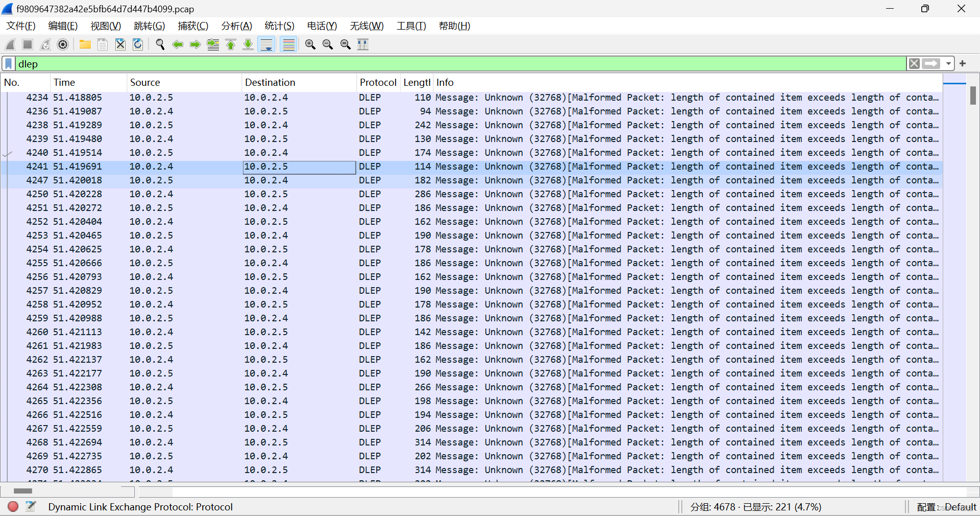Click the start capture shark fin icon
This screenshot has height=516, width=980.
point(10,44)
